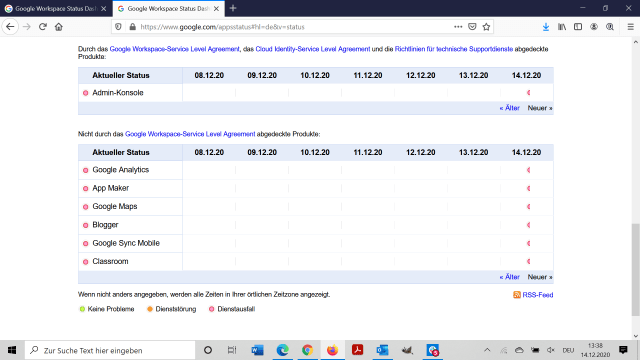Screen dimensions: 640x360
Task: Click the red 'Dienstausfall' legend entry
Action: tap(232, 309)
